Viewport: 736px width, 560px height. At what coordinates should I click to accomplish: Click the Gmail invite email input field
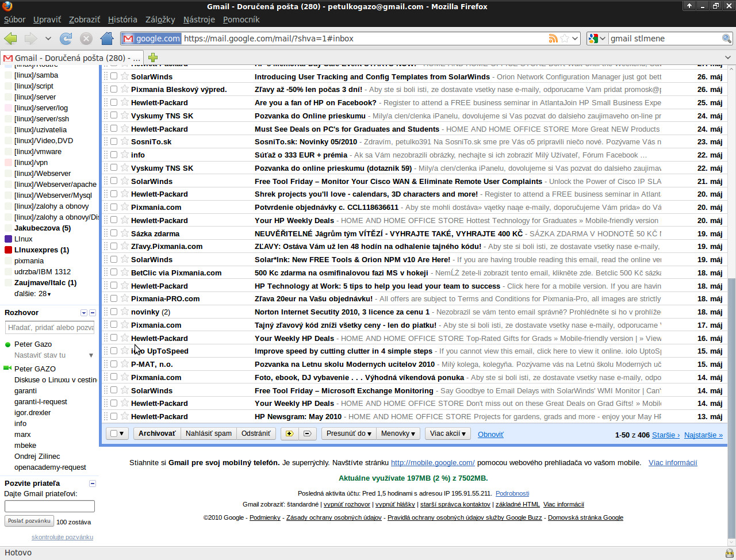point(49,506)
